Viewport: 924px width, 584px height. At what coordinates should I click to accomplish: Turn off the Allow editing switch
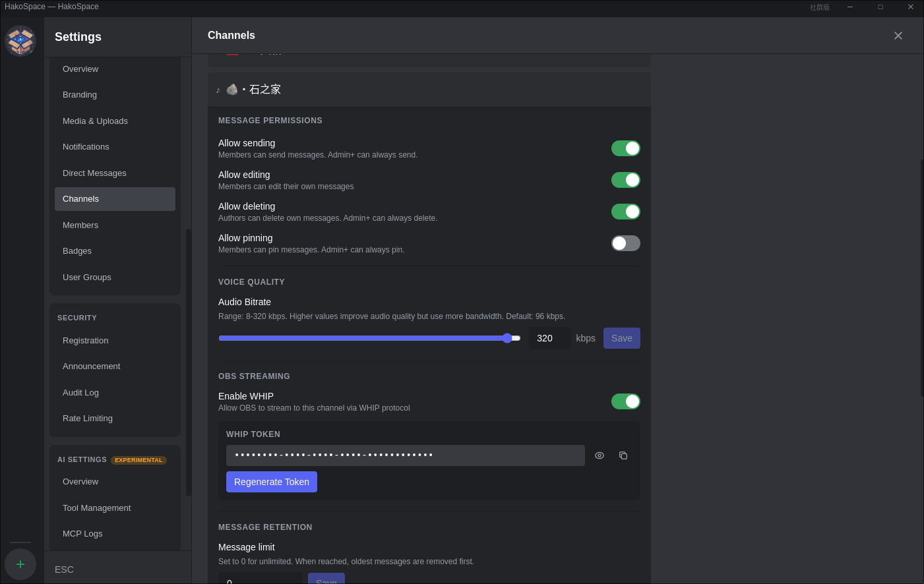pos(625,179)
